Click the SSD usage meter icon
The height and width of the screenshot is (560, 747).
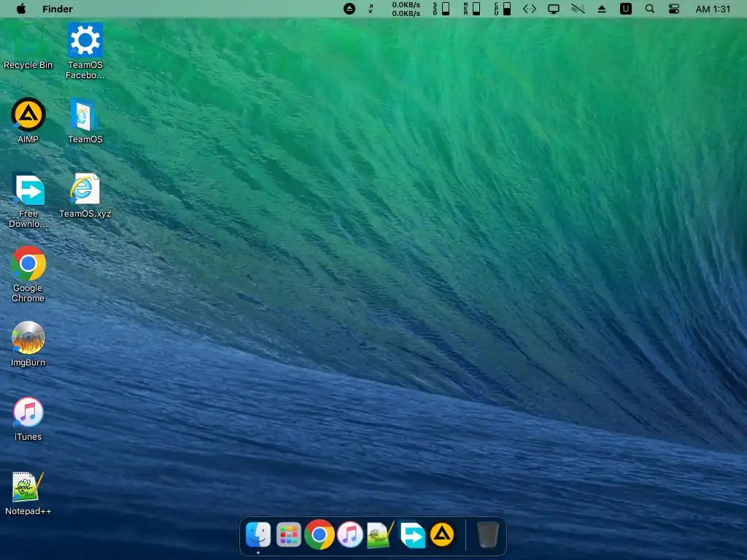coord(441,9)
